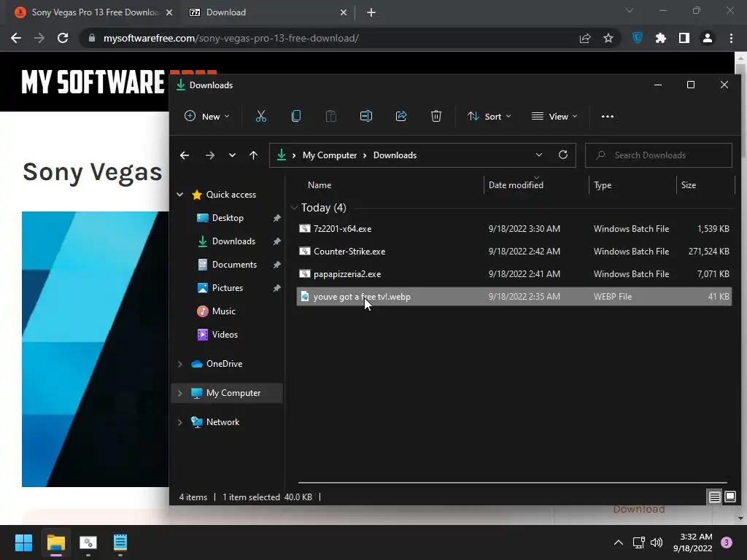This screenshot has width=747, height=560.
Task: Refresh the Downloads folder view
Action: click(x=563, y=155)
